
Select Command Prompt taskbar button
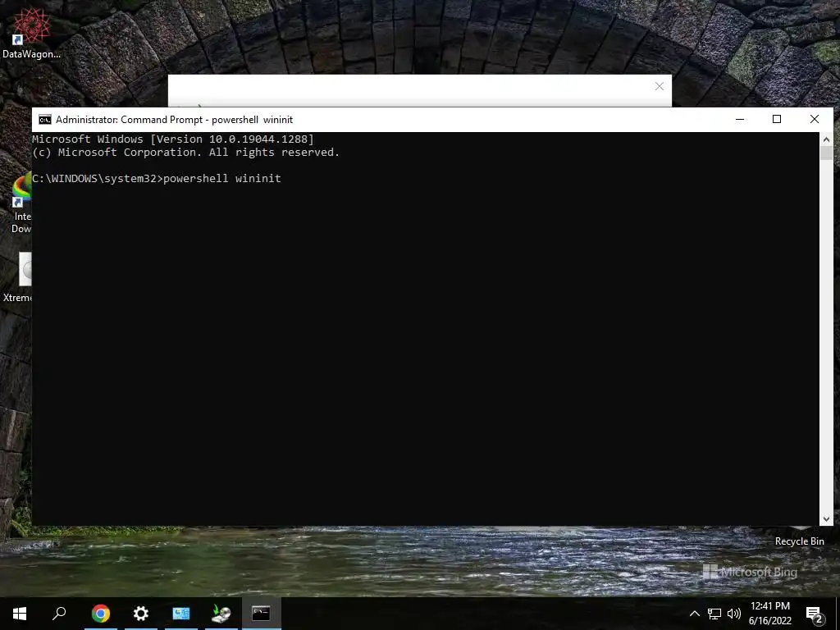(x=261, y=614)
